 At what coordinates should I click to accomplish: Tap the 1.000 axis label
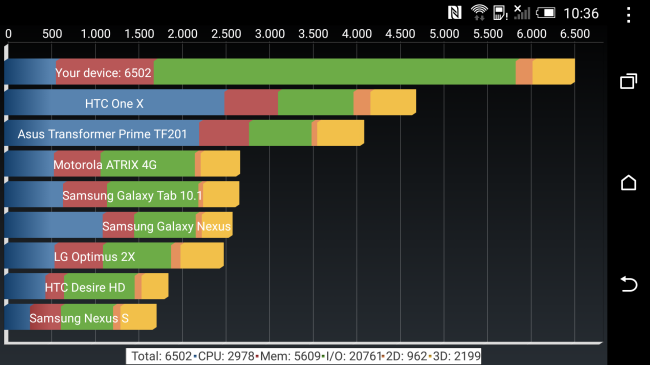(x=95, y=34)
